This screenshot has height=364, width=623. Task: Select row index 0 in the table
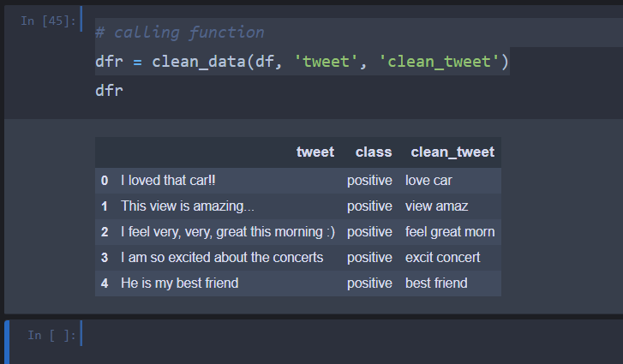coord(105,181)
